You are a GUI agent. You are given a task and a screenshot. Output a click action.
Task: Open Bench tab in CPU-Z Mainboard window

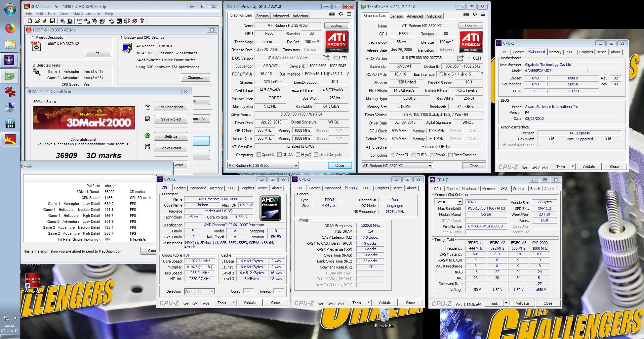(602, 52)
